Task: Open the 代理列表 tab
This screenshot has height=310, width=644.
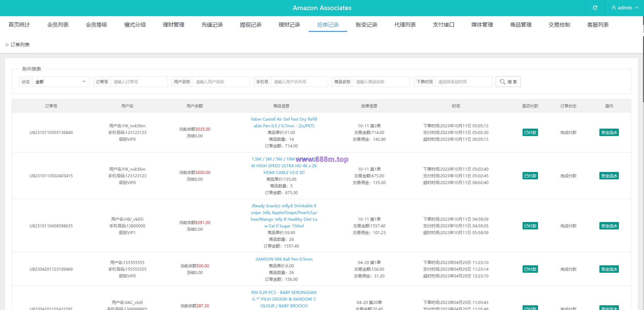Action: pos(405,25)
